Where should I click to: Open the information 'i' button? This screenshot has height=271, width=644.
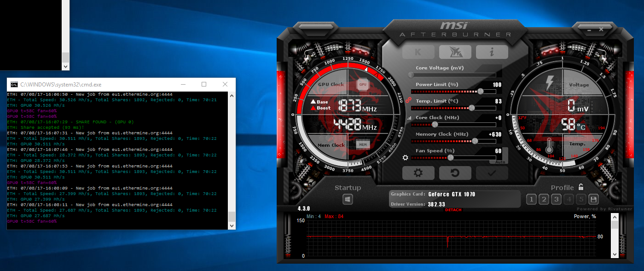[x=492, y=52]
